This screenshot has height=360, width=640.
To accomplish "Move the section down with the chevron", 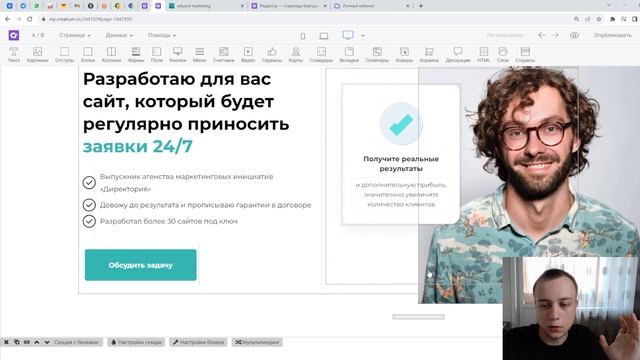I will [x=47, y=342].
